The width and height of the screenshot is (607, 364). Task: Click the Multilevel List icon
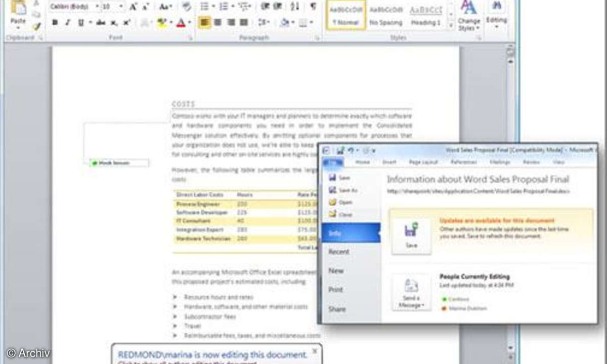[x=244, y=7]
